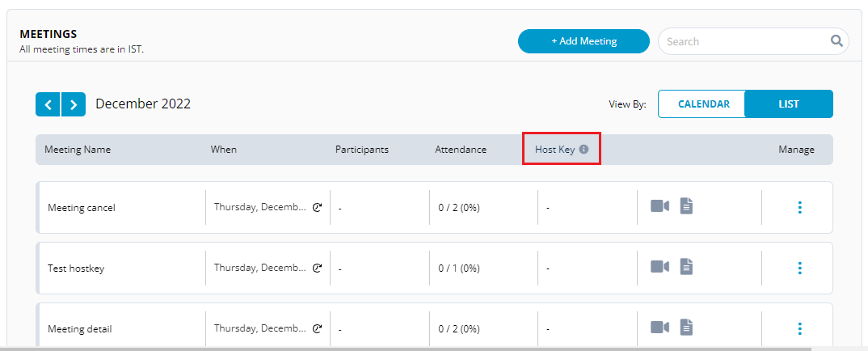The image size is (868, 351).
Task: Click the search magnifier icon
Action: click(836, 41)
